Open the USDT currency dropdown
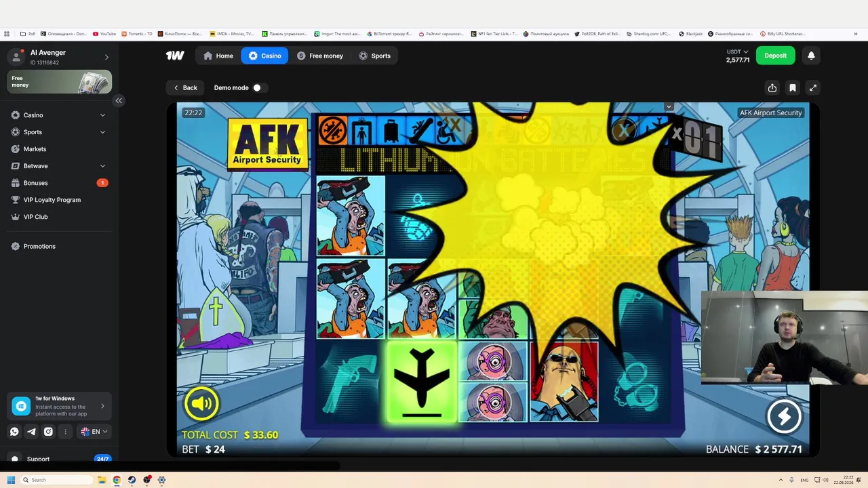 coord(737,52)
